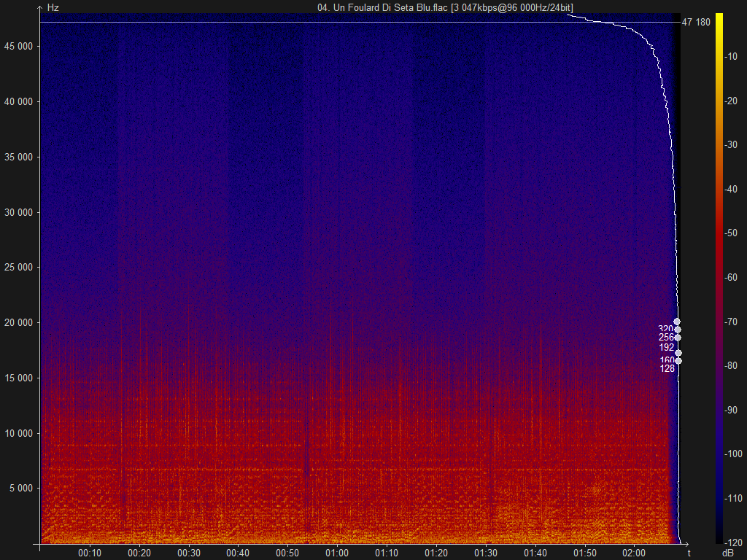Viewport: 747px width, 560px height.
Task: Click the '01:50' time axis label
Action: (584, 553)
